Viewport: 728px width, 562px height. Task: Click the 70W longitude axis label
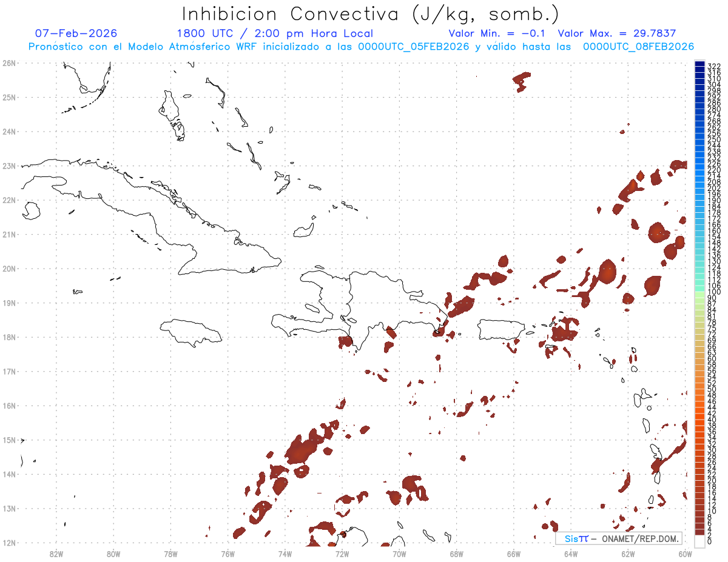point(399,554)
